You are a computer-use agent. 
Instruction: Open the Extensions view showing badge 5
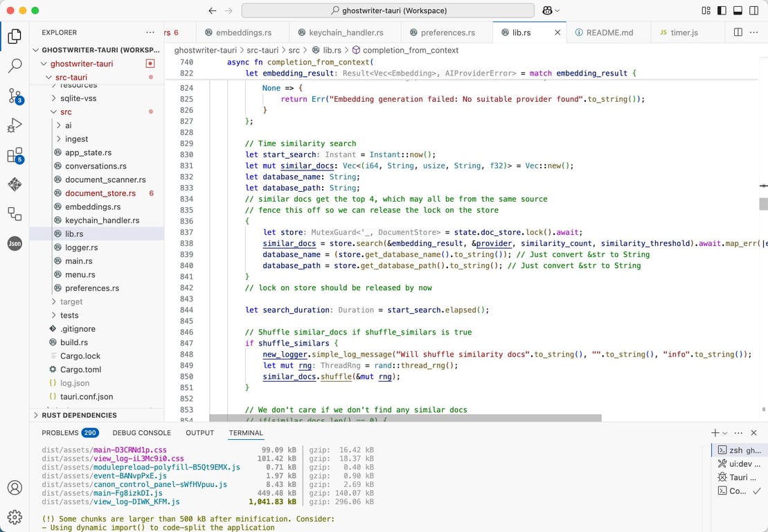click(14, 156)
